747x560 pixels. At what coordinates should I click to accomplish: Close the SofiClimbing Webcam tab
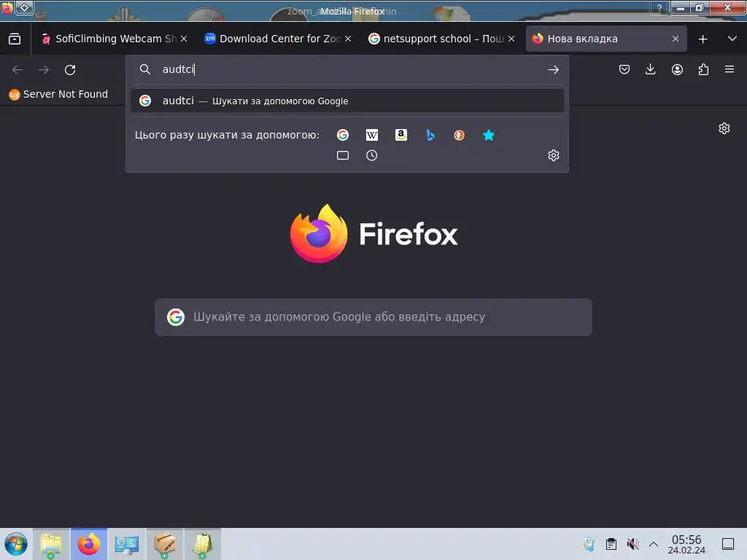[x=184, y=39]
